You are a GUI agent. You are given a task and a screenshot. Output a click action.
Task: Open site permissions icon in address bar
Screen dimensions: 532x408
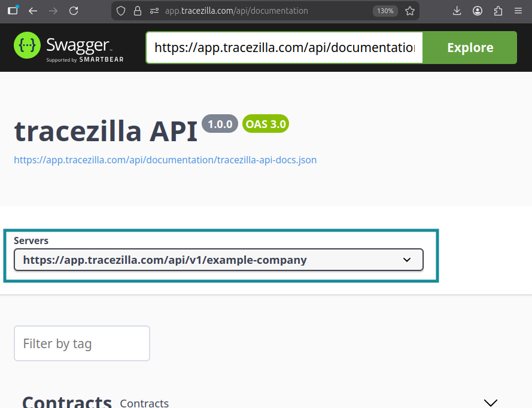tap(154, 11)
